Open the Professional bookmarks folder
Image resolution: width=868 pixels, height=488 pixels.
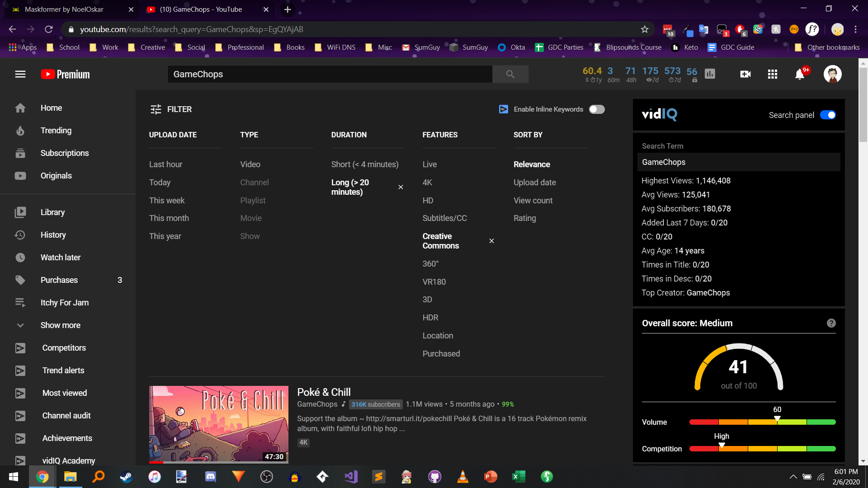tap(240, 47)
